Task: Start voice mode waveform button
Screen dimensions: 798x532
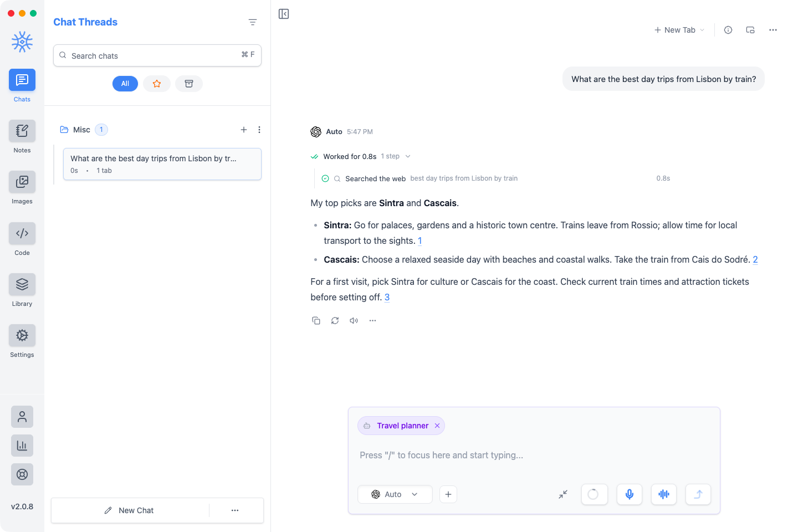Action: click(664, 494)
